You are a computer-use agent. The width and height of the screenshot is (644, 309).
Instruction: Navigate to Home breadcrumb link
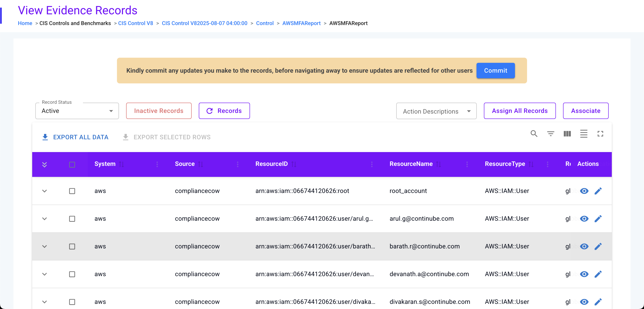tap(25, 23)
